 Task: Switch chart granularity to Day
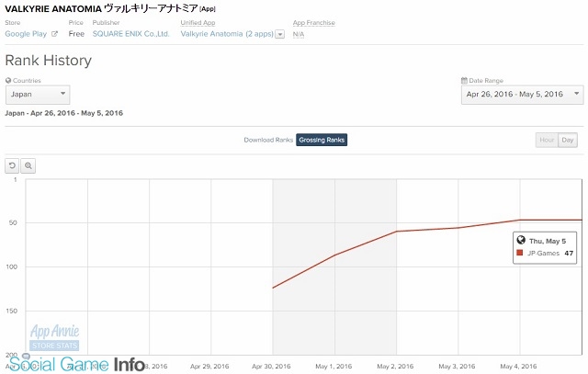click(568, 140)
